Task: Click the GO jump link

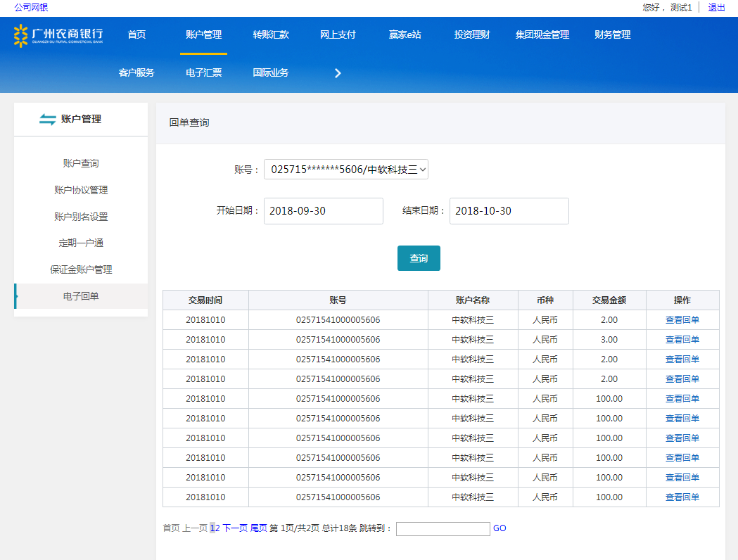Action: click(500, 528)
